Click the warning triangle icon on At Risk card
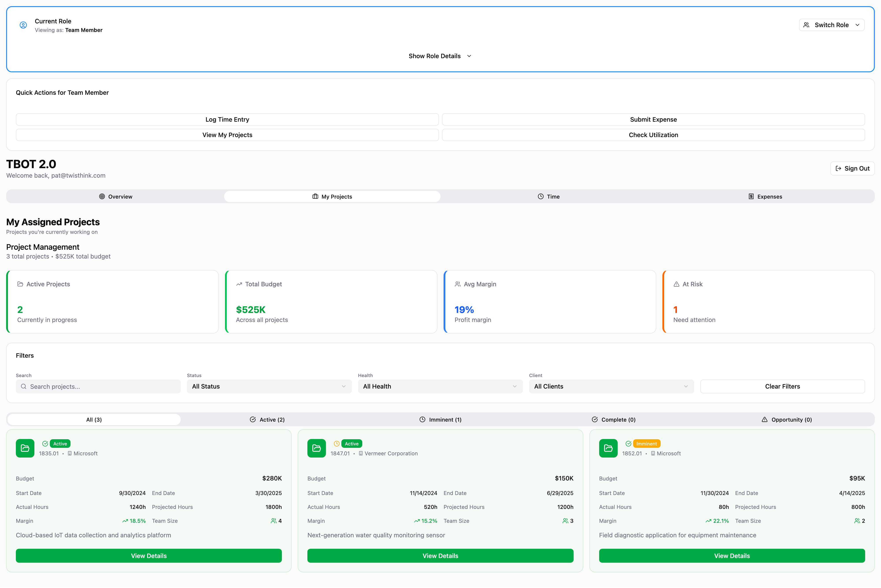Screen dimensions: 881x588 [676, 284]
